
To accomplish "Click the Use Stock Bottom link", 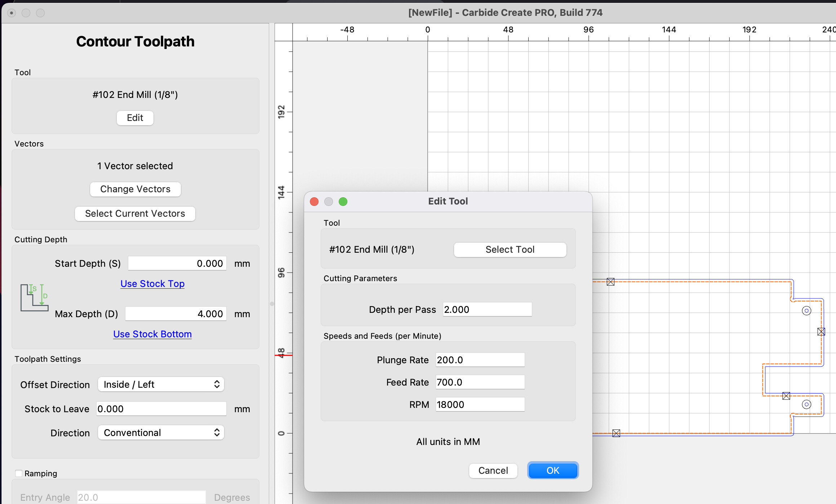I will (x=152, y=334).
